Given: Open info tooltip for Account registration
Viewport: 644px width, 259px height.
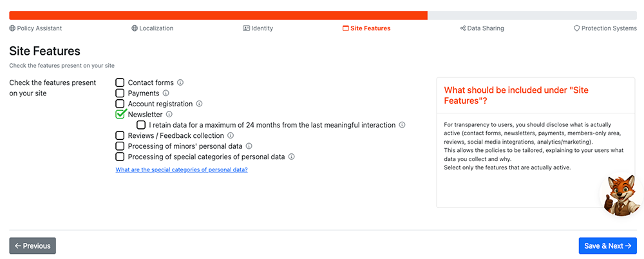Looking at the screenshot, I should click(200, 104).
